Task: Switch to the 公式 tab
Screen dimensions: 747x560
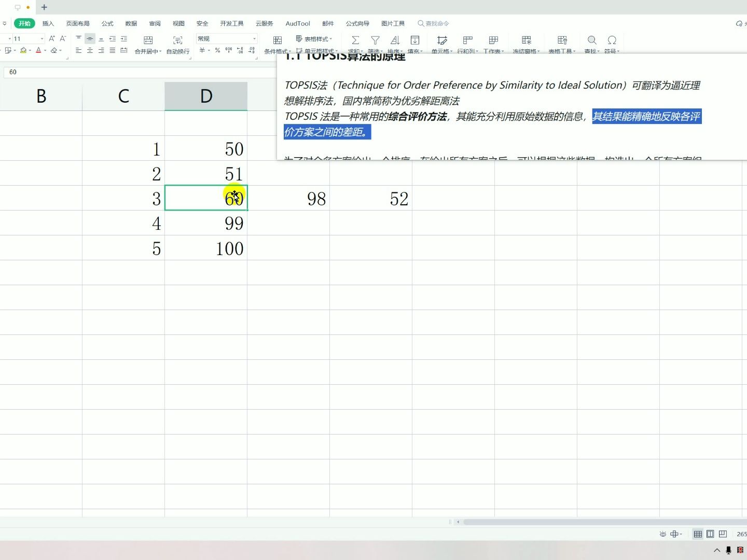Action: (x=107, y=23)
